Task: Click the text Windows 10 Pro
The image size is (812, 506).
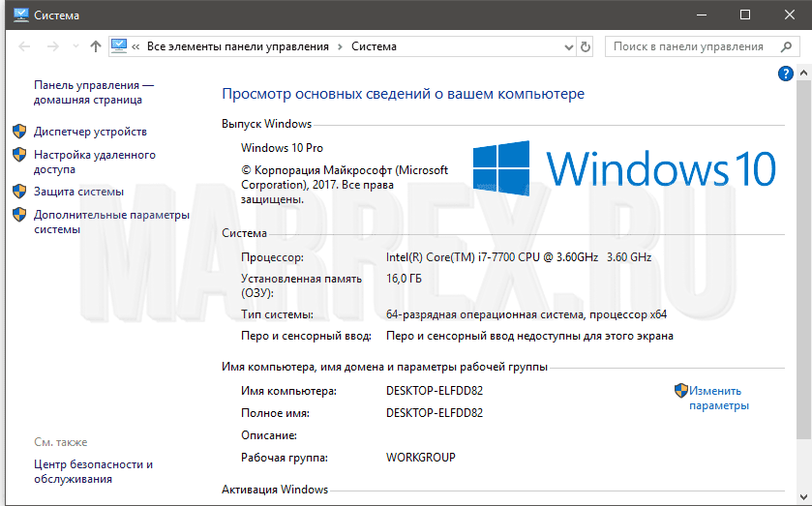Action: [x=282, y=148]
